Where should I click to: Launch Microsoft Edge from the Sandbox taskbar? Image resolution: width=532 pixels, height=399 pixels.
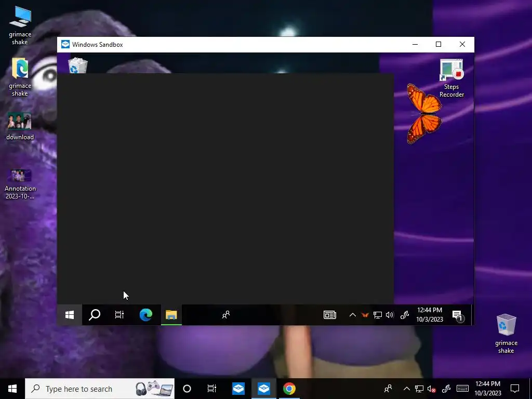[146, 315]
